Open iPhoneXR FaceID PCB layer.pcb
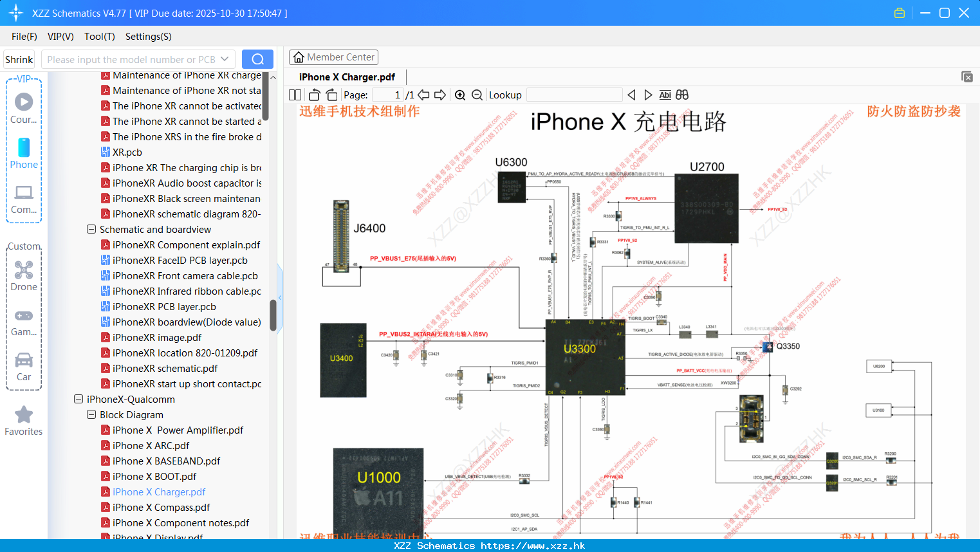Screen dimensions: 980x552 coord(180,260)
